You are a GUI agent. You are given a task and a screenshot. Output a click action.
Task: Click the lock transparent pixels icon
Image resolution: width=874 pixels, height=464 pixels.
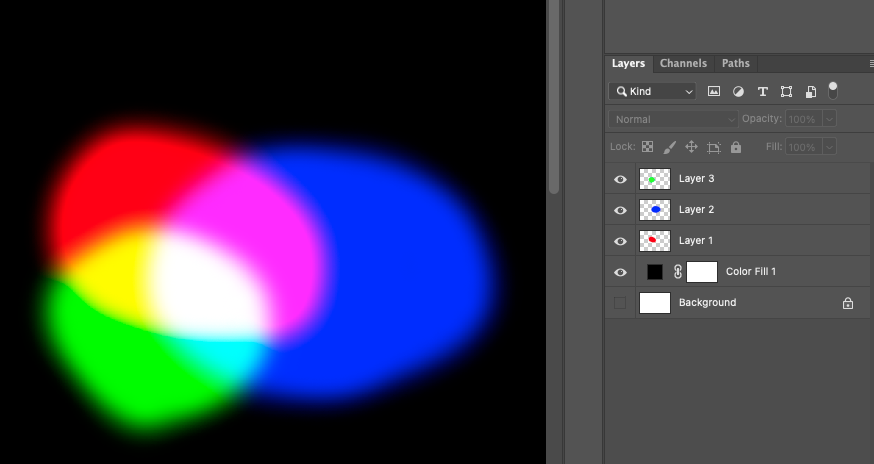tap(647, 147)
